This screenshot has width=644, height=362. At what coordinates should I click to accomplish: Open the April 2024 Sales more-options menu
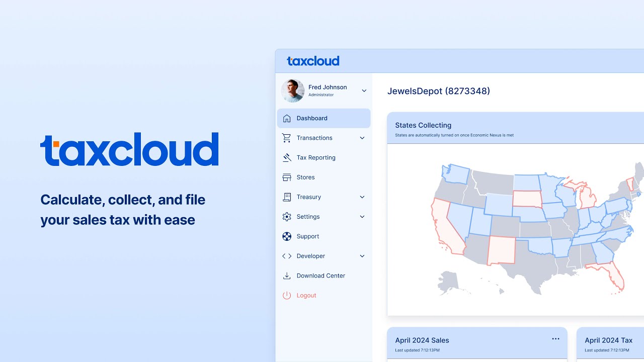click(555, 339)
